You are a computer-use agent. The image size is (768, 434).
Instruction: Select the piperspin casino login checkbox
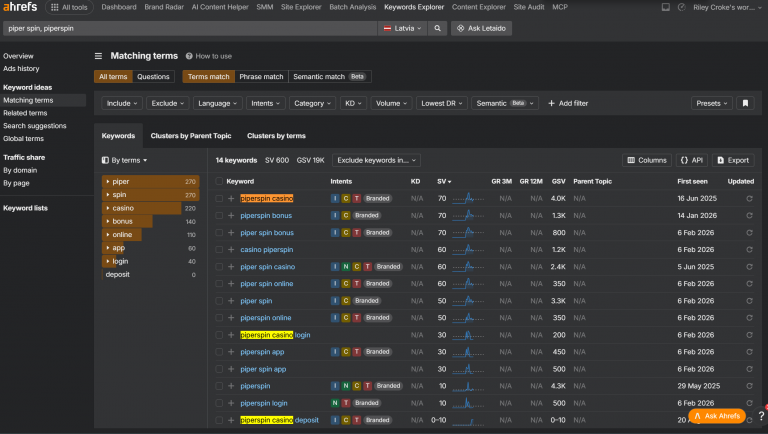[x=219, y=335]
